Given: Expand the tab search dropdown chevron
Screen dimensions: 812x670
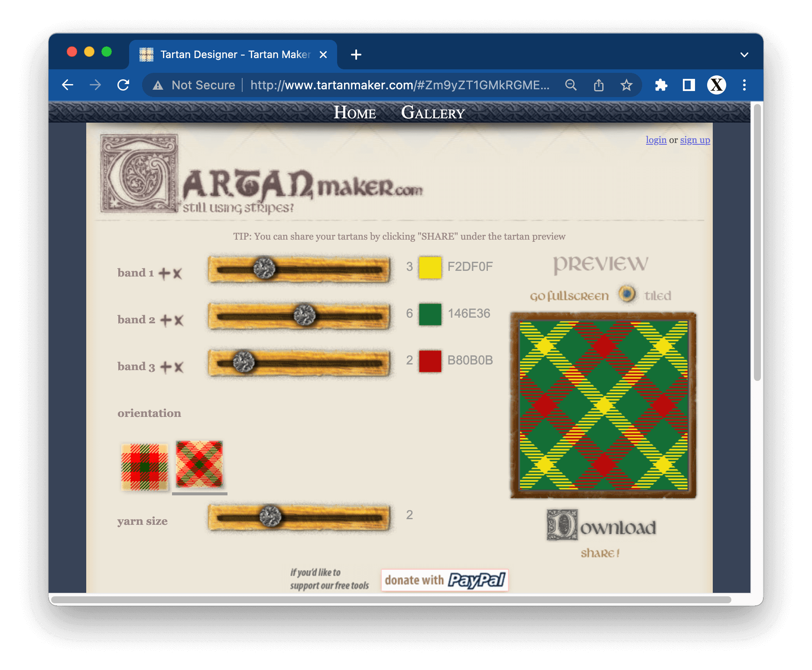Looking at the screenshot, I should coord(744,55).
